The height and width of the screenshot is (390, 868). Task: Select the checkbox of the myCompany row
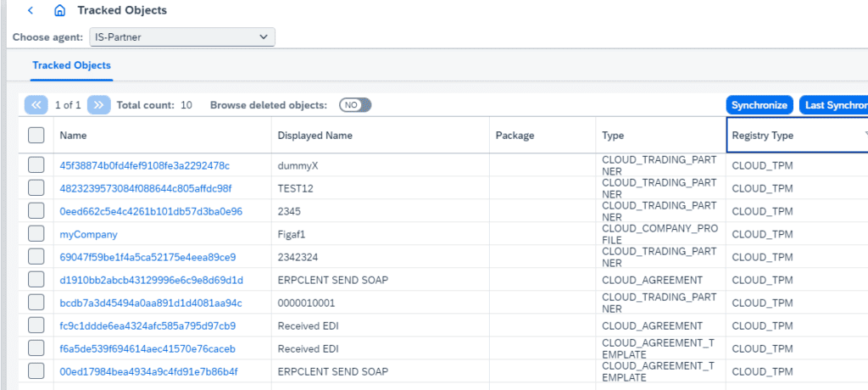coord(36,234)
